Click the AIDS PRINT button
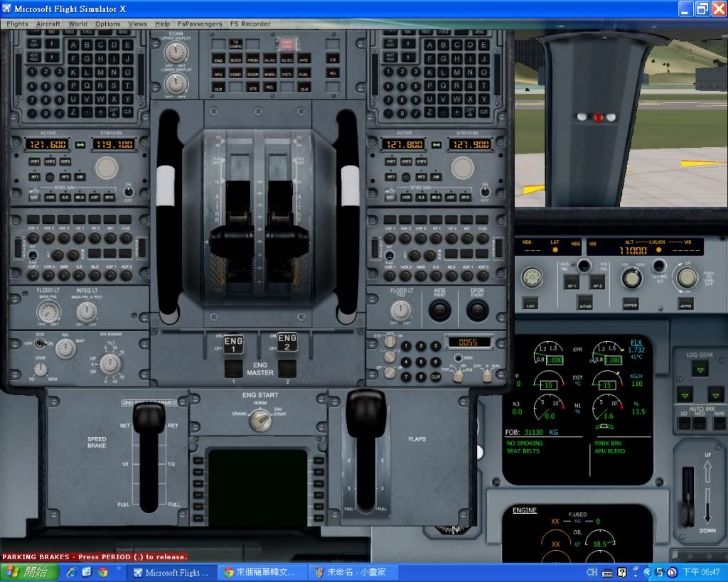Image resolution: width=728 pixels, height=582 pixels. pyautogui.click(x=439, y=311)
